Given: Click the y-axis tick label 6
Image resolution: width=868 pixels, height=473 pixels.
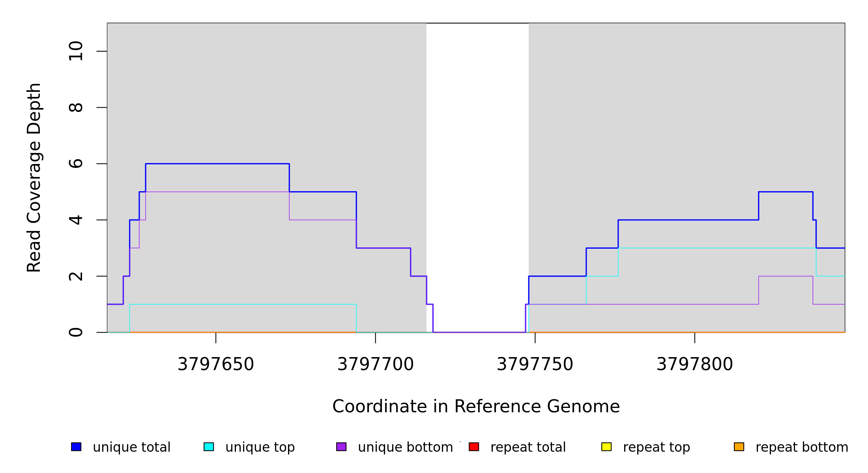Looking at the screenshot, I should 76,164.
